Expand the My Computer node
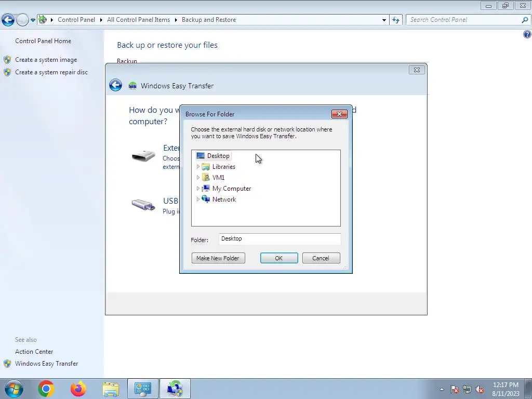The width and height of the screenshot is (532, 399). point(198,188)
